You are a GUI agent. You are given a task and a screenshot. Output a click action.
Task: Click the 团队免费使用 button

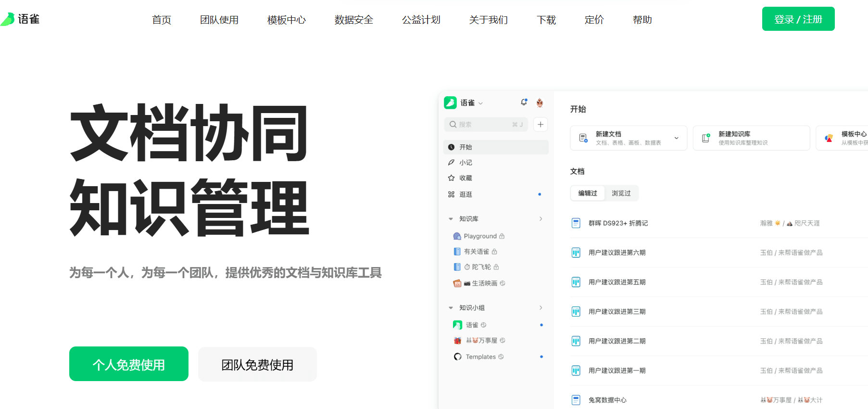257,364
